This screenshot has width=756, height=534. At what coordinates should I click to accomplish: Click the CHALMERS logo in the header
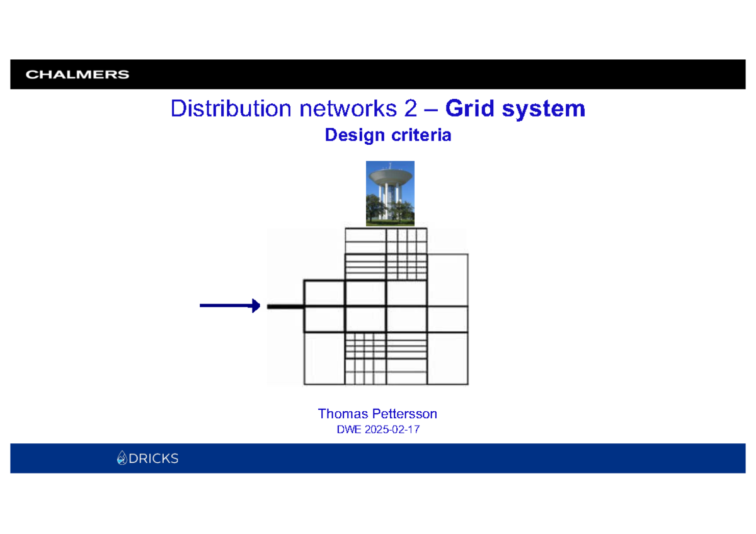77,74
